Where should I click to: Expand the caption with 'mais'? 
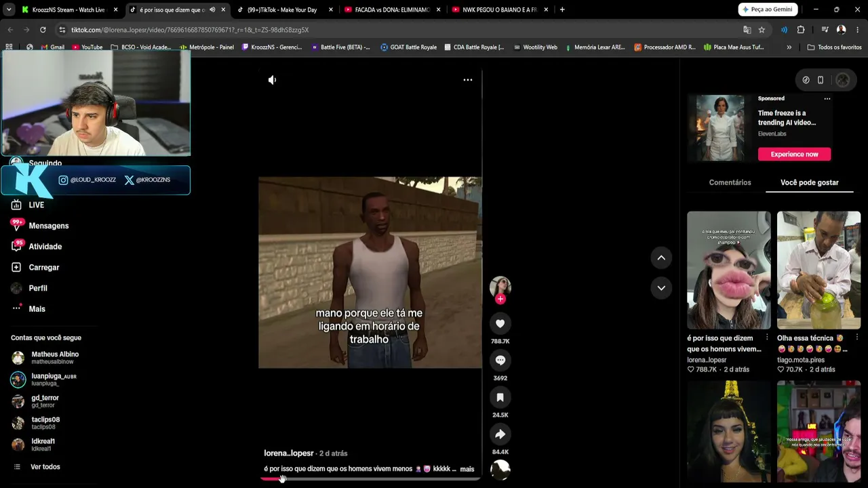[x=467, y=469]
